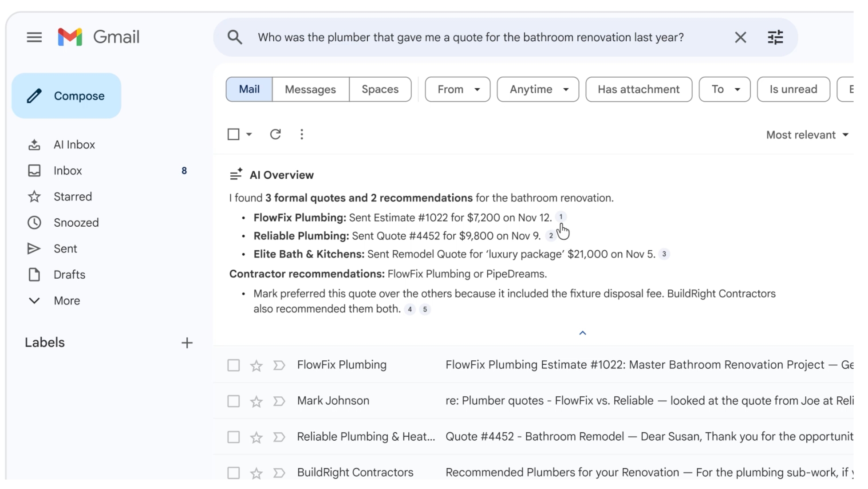Expand the Anytime date filter

(x=537, y=89)
